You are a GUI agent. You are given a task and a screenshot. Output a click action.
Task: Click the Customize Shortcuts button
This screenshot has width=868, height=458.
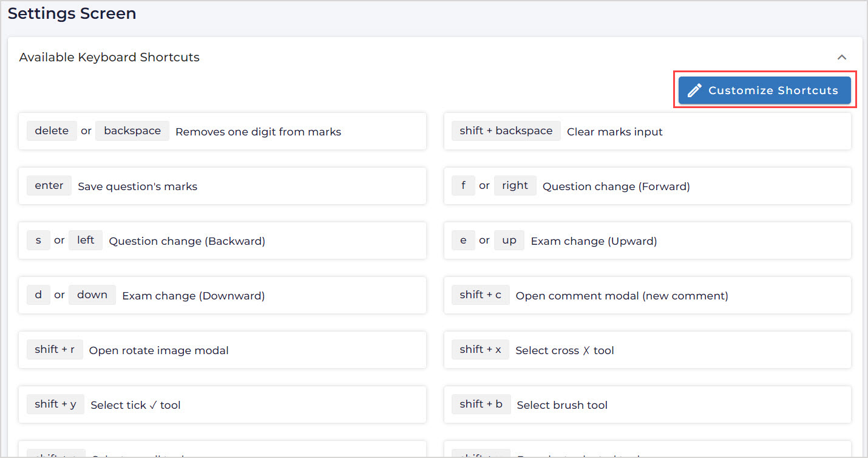(764, 91)
